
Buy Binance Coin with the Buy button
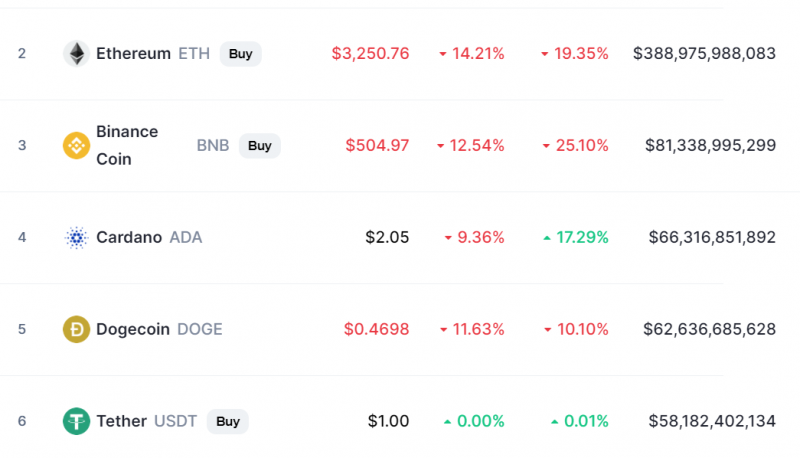tap(259, 145)
